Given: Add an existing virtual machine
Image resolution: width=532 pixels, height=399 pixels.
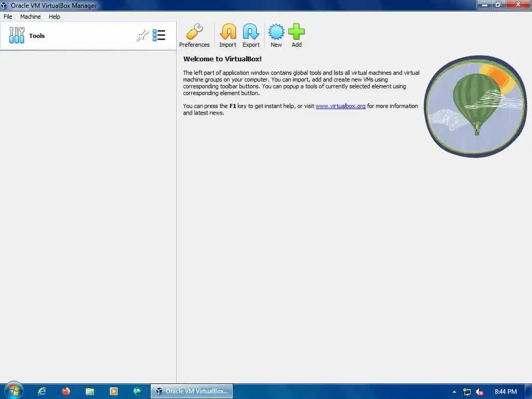Looking at the screenshot, I should click(x=297, y=36).
